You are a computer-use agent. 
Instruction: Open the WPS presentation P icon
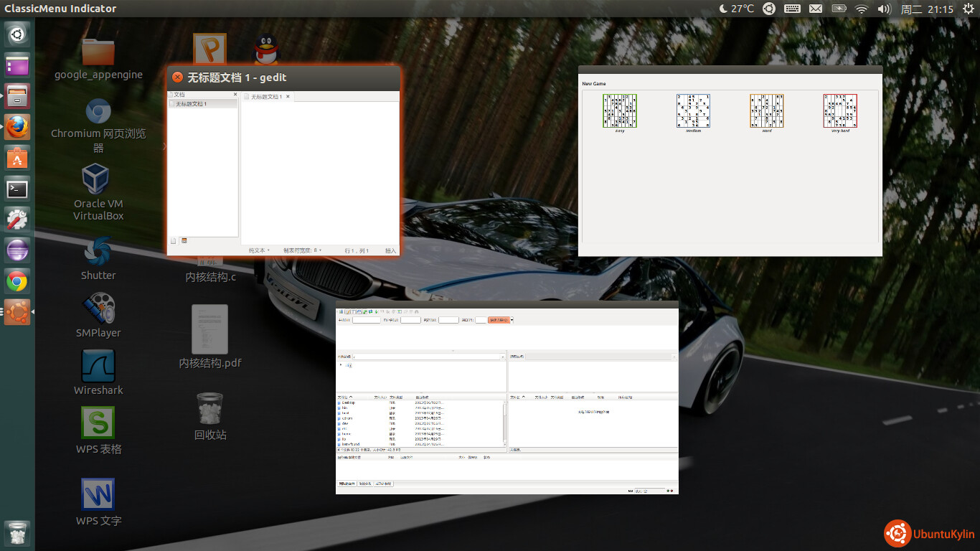click(x=209, y=50)
